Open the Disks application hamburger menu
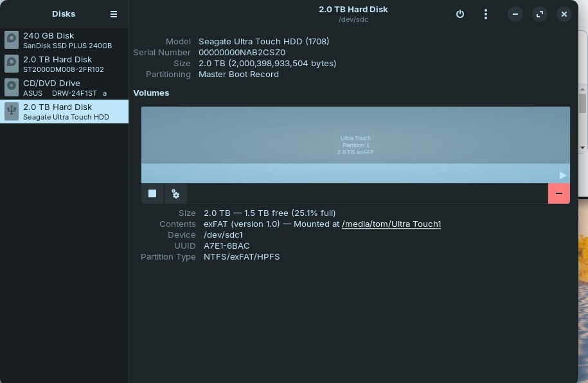This screenshot has height=383, width=588. pyautogui.click(x=114, y=14)
